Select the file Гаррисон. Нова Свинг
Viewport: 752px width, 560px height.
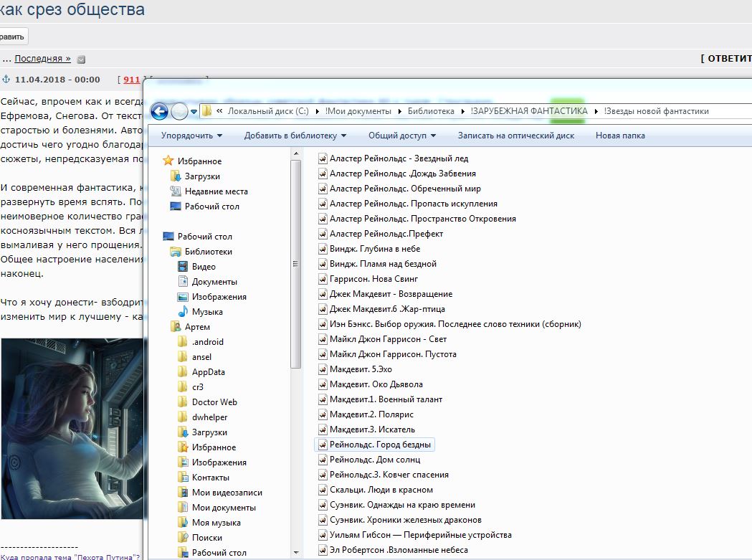point(373,279)
